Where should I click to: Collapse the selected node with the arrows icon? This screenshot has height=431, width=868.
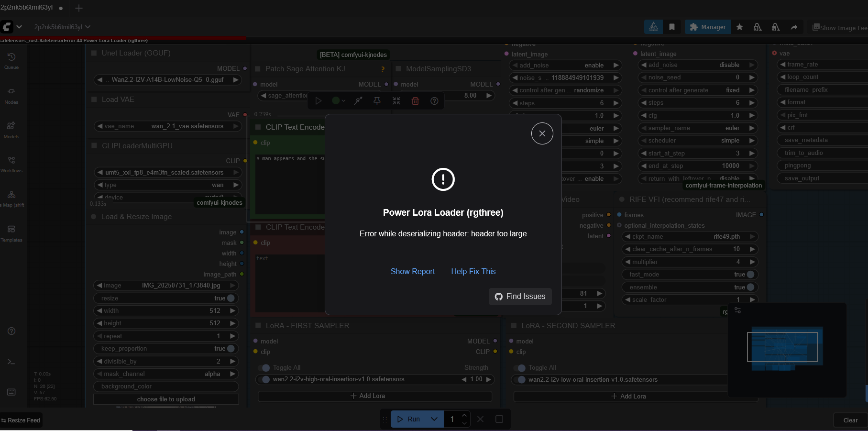[396, 100]
